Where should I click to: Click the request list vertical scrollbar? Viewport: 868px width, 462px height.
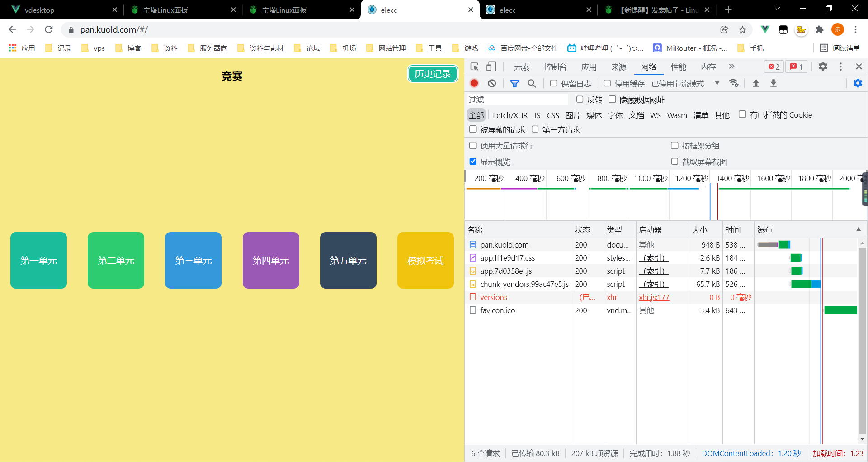pos(862,340)
